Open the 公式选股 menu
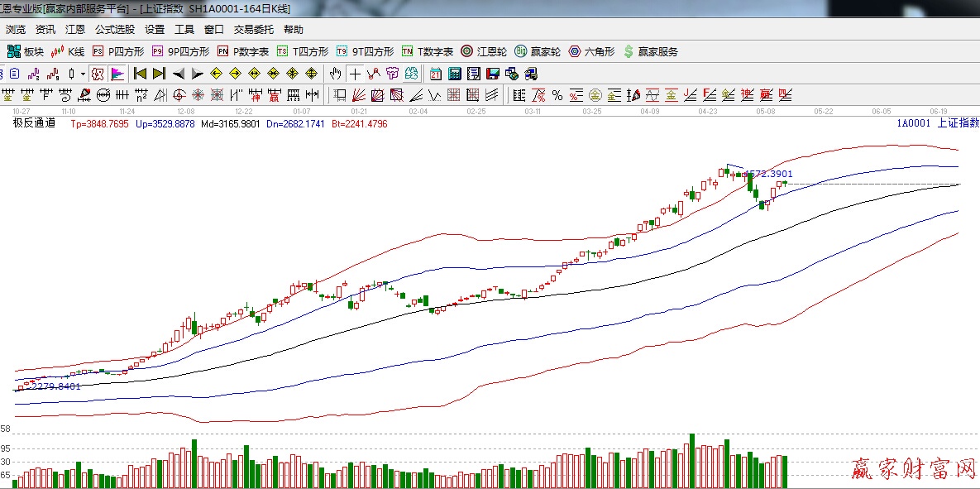Viewport: 980px width, 489px height. [x=115, y=29]
